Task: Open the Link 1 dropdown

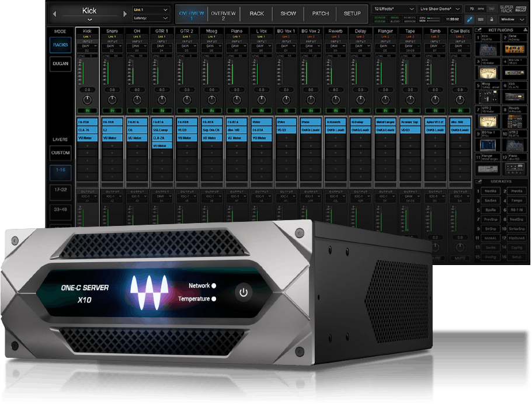Action: click(151, 9)
